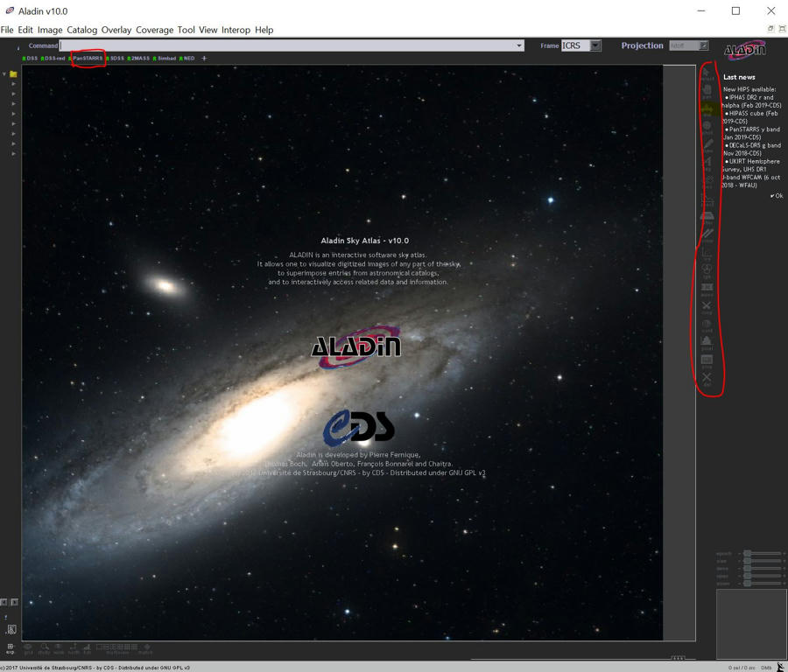788x672 pixels.
Task: Toggle the hdr button
Action: (x=88, y=648)
